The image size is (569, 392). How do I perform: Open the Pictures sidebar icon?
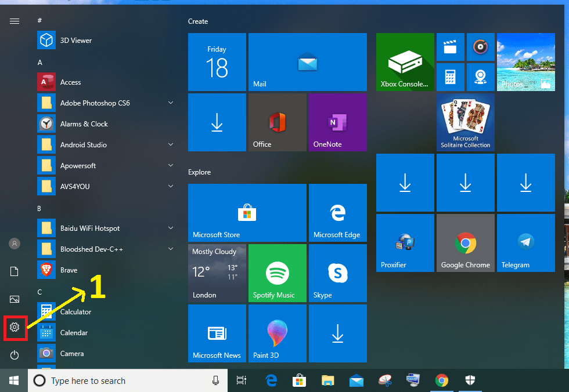(x=15, y=299)
